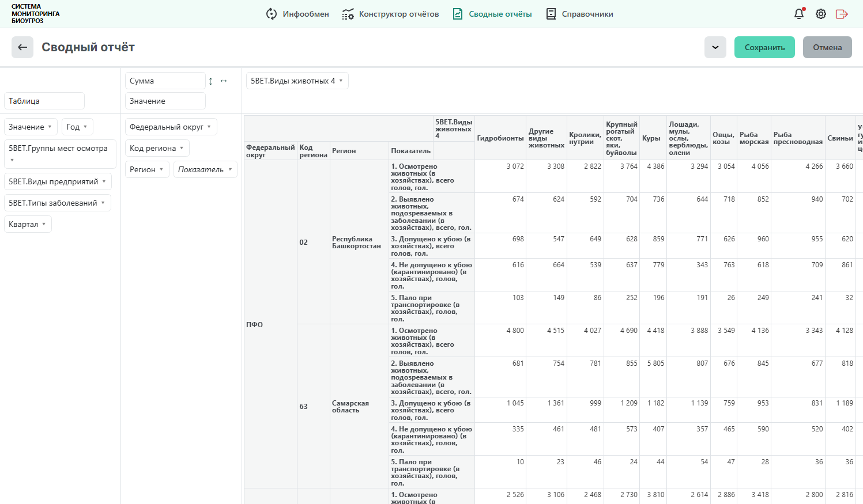
Task: Click the Кролики, нутрии column header
Action: pyautogui.click(x=585, y=138)
